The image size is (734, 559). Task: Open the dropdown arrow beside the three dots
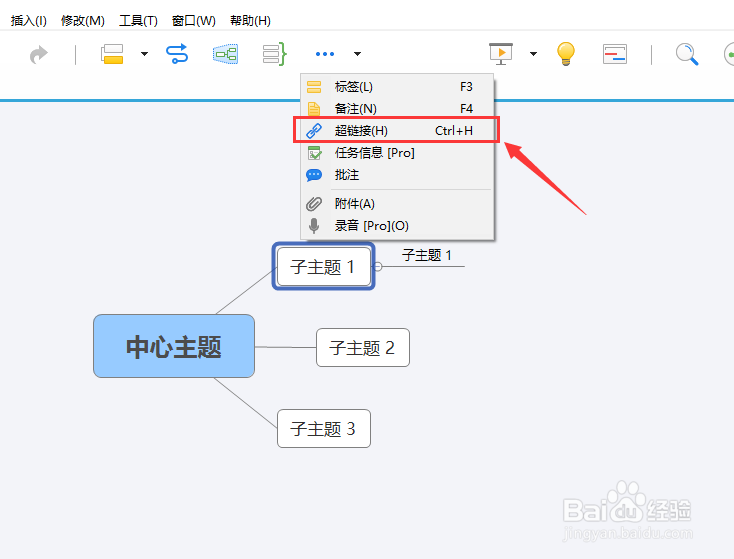coord(357,54)
